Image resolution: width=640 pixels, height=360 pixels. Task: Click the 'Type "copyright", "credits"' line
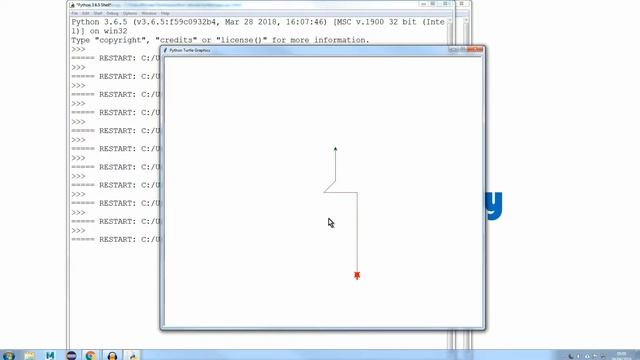point(220,40)
